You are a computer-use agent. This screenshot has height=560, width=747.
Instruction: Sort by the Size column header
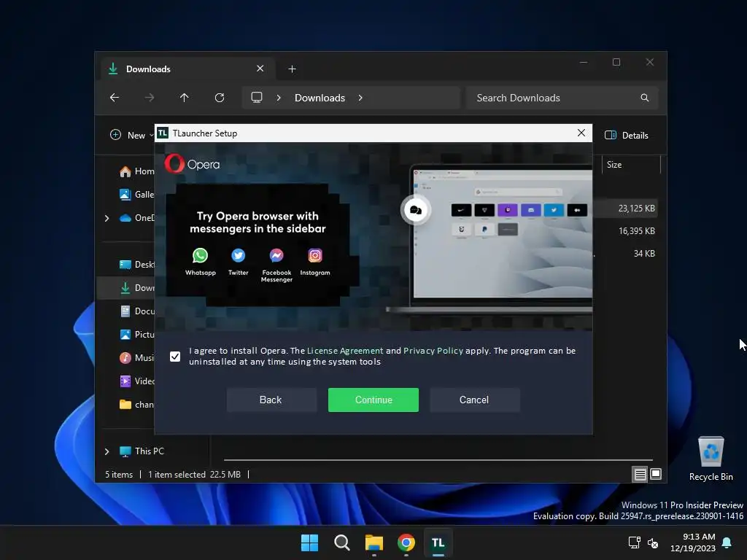point(630,164)
